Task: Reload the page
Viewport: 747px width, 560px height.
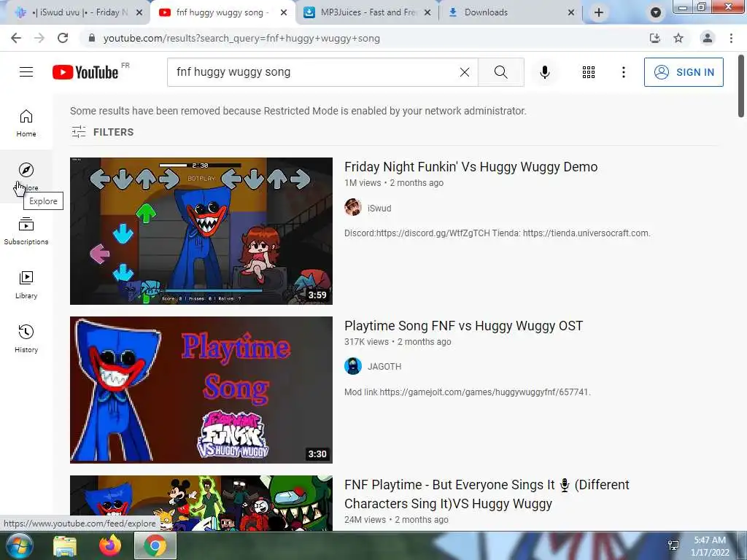Action: click(63, 38)
